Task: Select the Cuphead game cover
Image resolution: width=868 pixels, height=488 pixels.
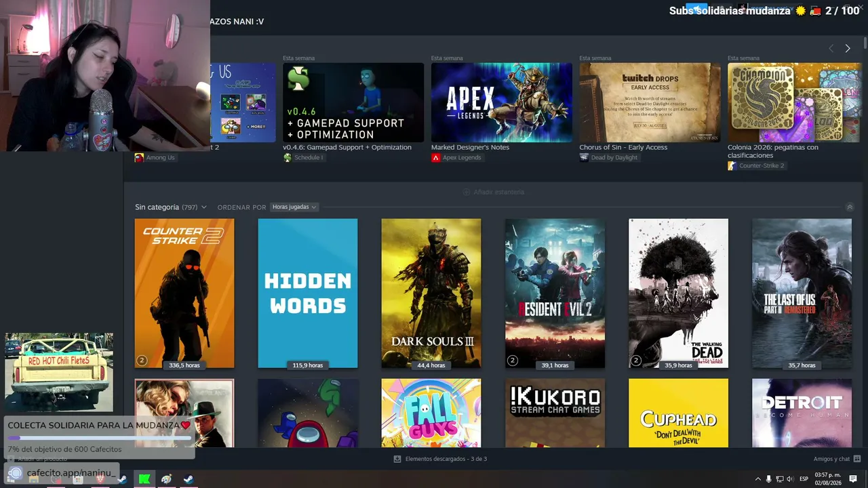Action: (678, 413)
